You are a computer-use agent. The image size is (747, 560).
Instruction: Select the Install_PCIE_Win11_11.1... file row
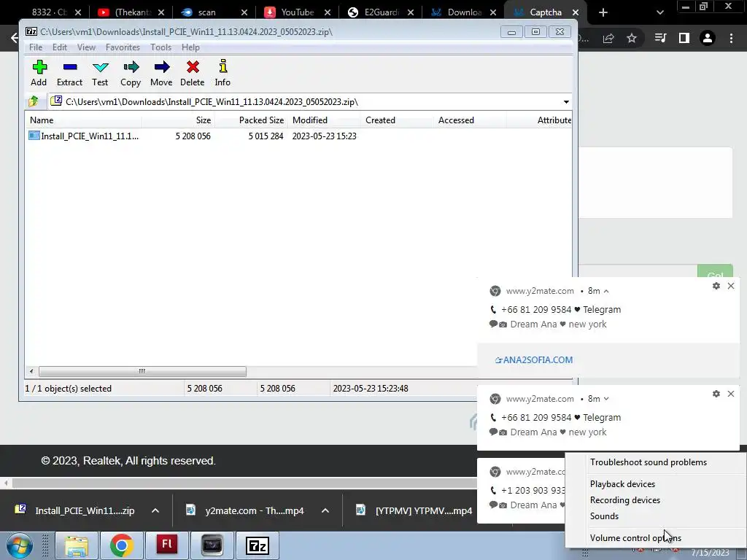[83, 136]
